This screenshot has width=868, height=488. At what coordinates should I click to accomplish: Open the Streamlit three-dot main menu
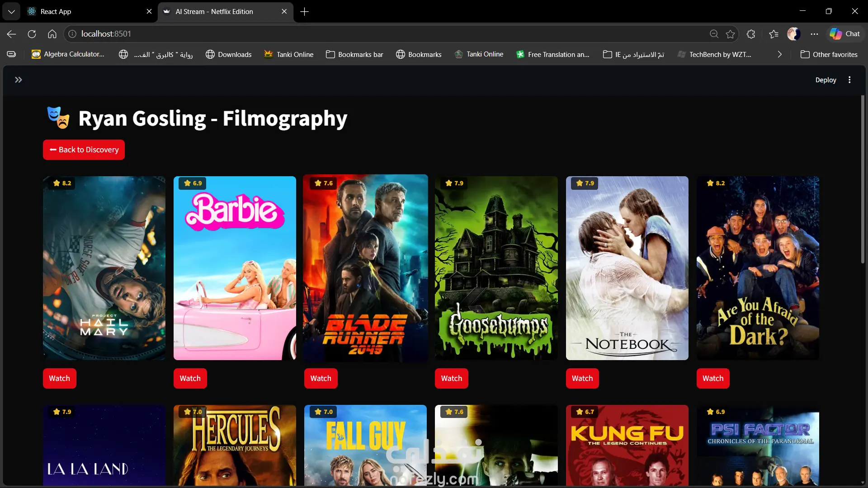pos(849,80)
